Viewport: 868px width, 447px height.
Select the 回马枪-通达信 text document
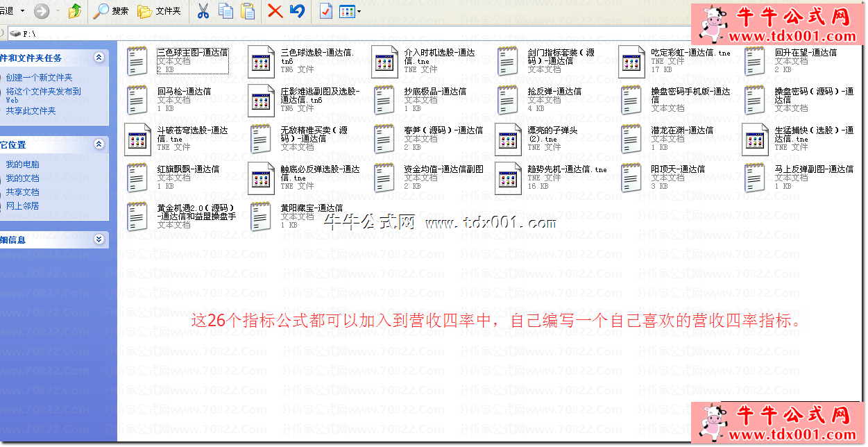(x=169, y=99)
